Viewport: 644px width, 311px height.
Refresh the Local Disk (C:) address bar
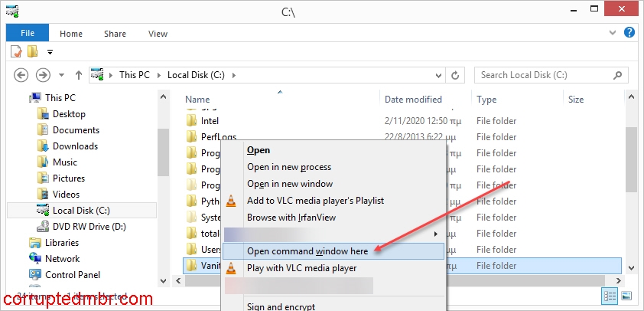(x=455, y=75)
